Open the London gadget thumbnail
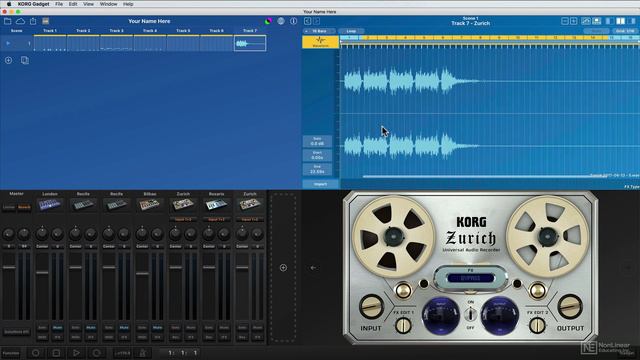The image size is (640, 360). pos(50,204)
